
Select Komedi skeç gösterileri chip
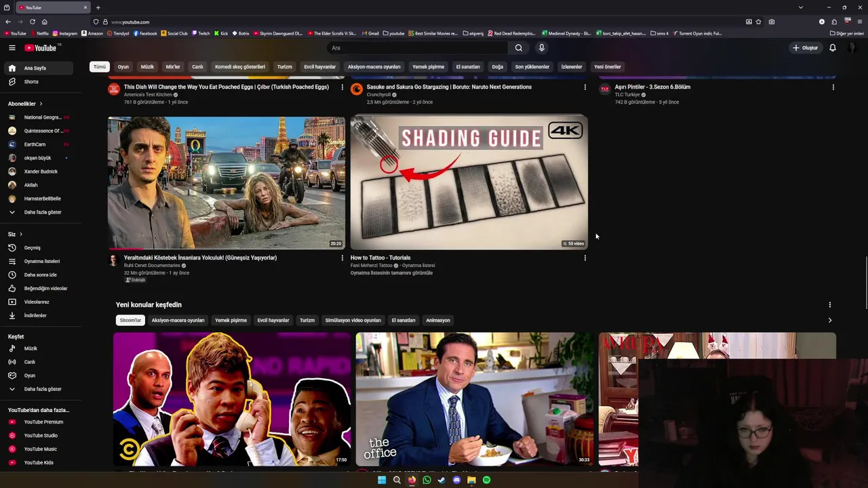(x=240, y=66)
